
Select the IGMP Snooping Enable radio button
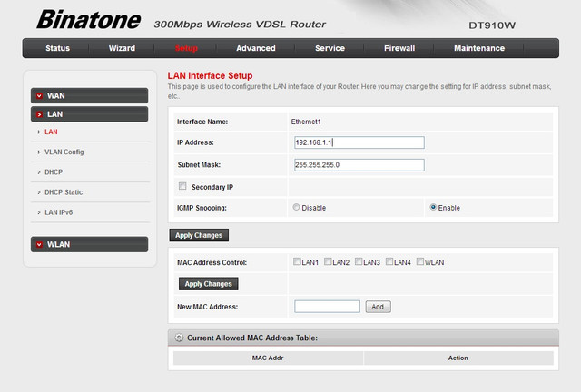[x=433, y=207]
